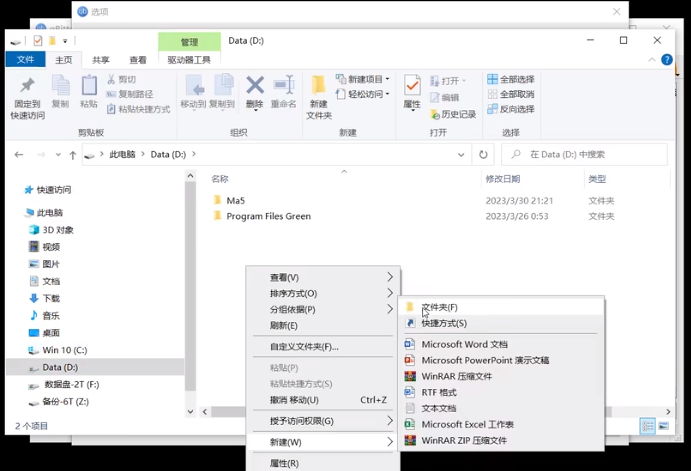The image size is (691, 471).
Task: Click Edit (编辑) in ribbon
Action: [445, 97]
